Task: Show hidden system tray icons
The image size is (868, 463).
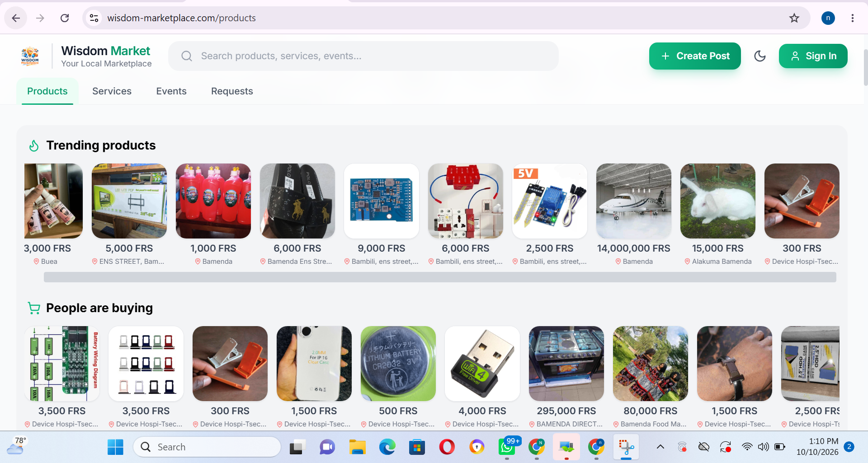Action: (x=660, y=447)
